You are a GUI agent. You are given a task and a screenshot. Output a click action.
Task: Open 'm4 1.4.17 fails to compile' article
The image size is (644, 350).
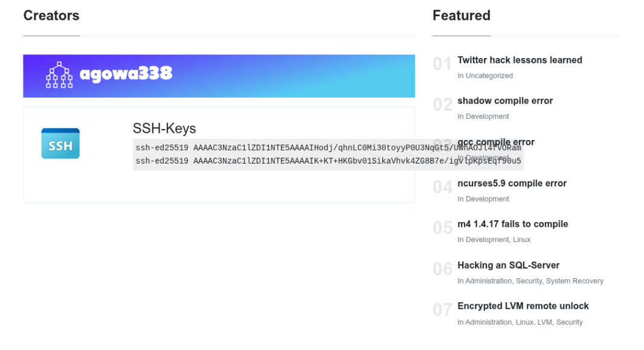512,224
